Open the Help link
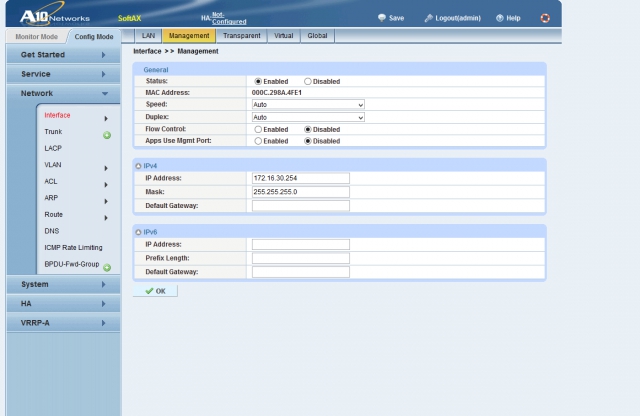The height and width of the screenshot is (416, 640). 513,18
